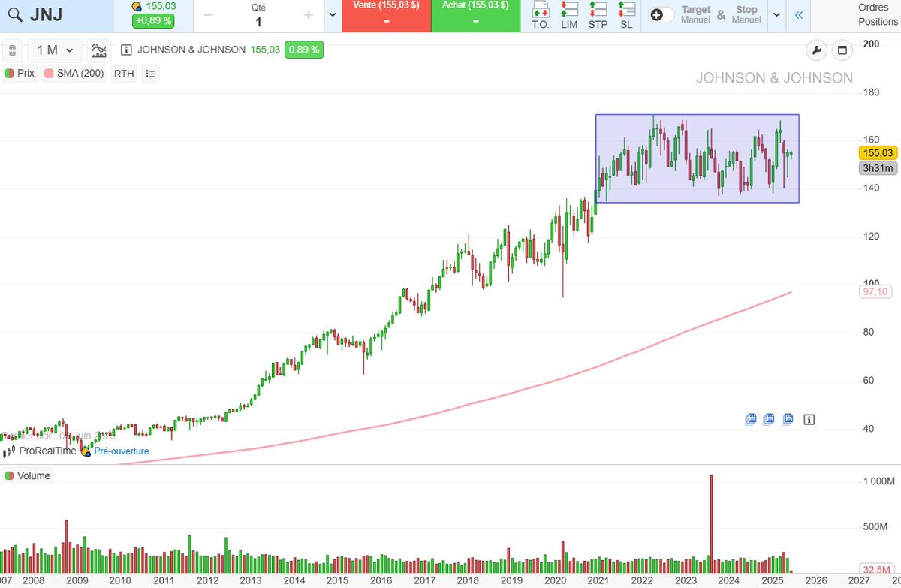Click the 2020 label on time axis

click(x=554, y=580)
